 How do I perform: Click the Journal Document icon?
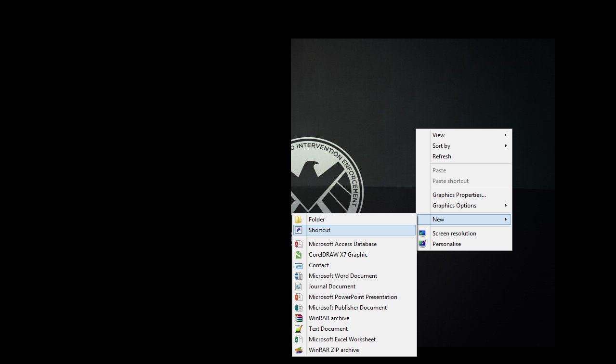[x=299, y=286]
